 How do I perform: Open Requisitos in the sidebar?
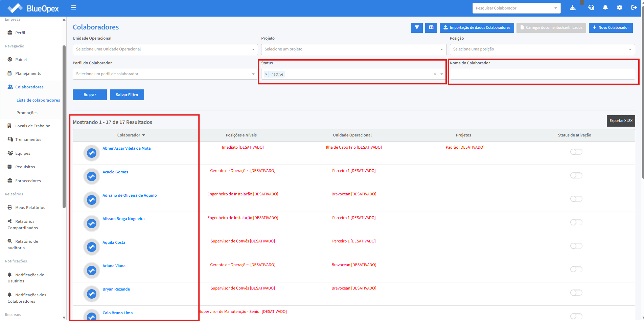(x=25, y=167)
